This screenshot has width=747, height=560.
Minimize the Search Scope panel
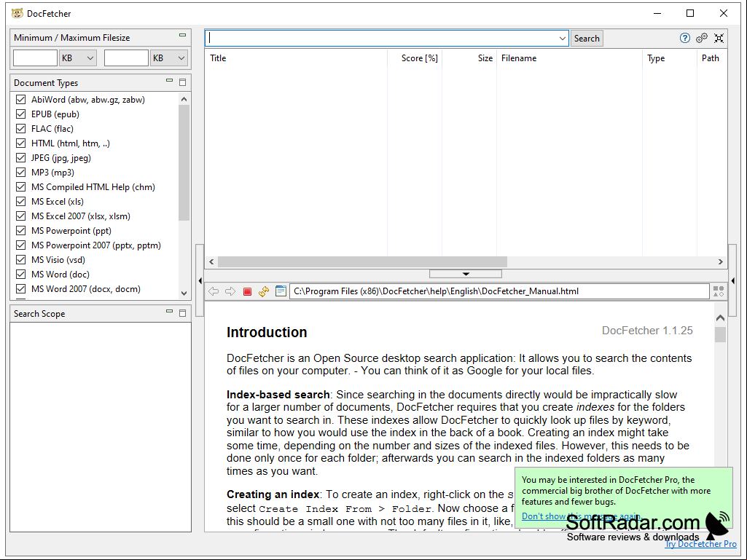coord(169,311)
